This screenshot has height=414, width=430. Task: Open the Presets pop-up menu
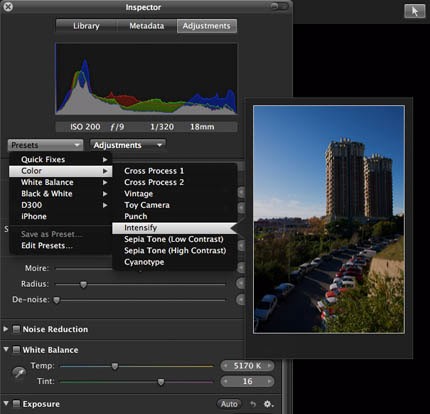point(45,145)
